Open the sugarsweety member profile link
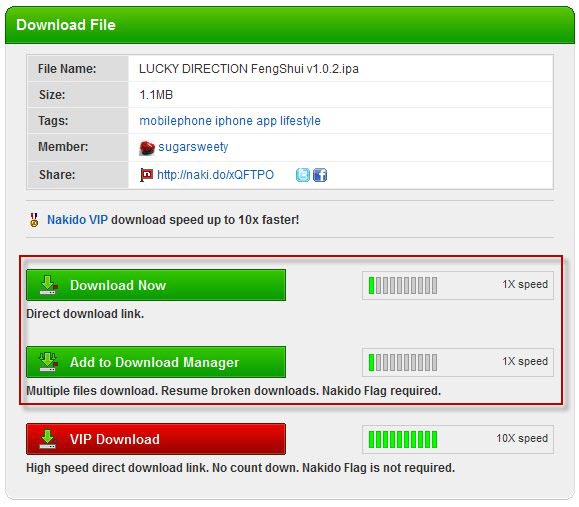Image resolution: width=579 pixels, height=507 pixels. pos(193,147)
